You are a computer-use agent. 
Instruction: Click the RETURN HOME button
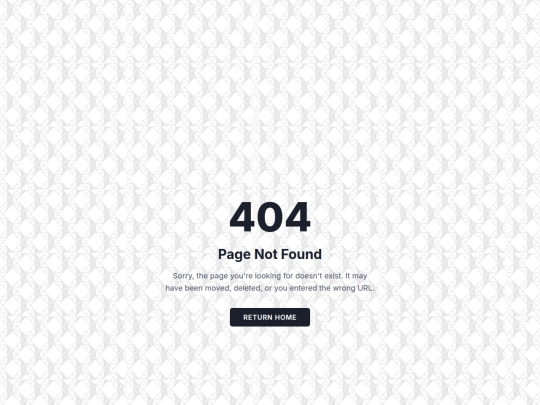(270, 317)
